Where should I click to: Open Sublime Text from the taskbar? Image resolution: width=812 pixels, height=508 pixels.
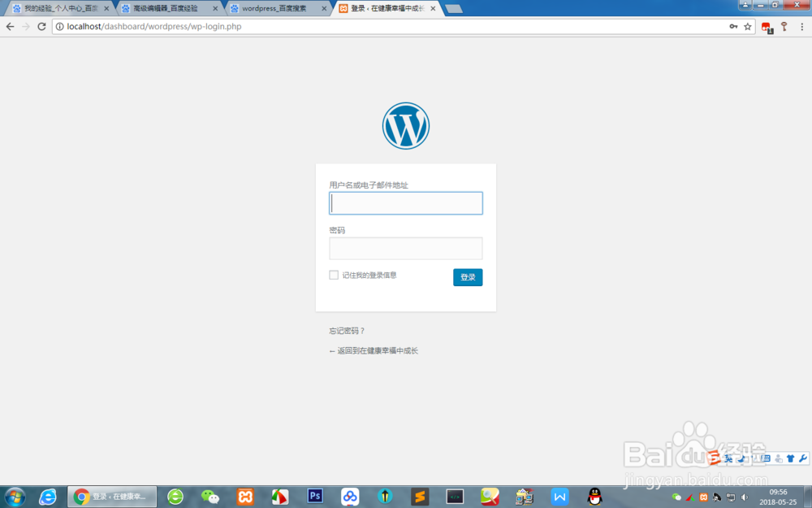tap(420, 497)
